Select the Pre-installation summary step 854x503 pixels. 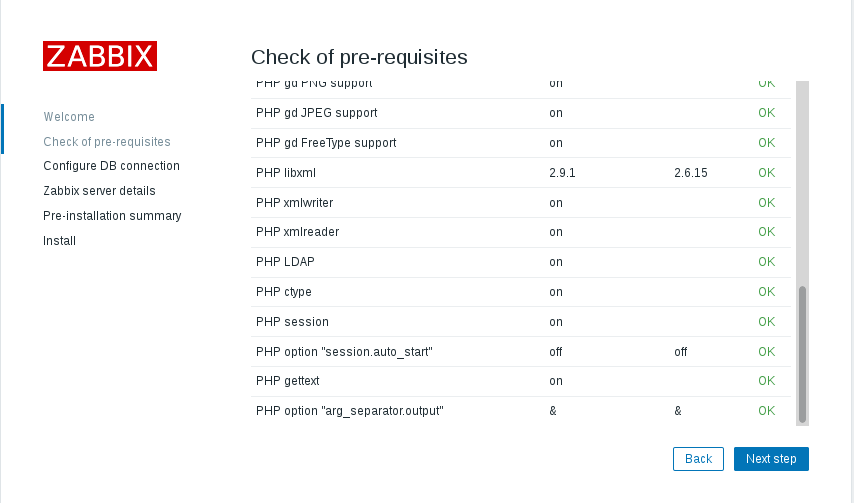click(x=112, y=216)
